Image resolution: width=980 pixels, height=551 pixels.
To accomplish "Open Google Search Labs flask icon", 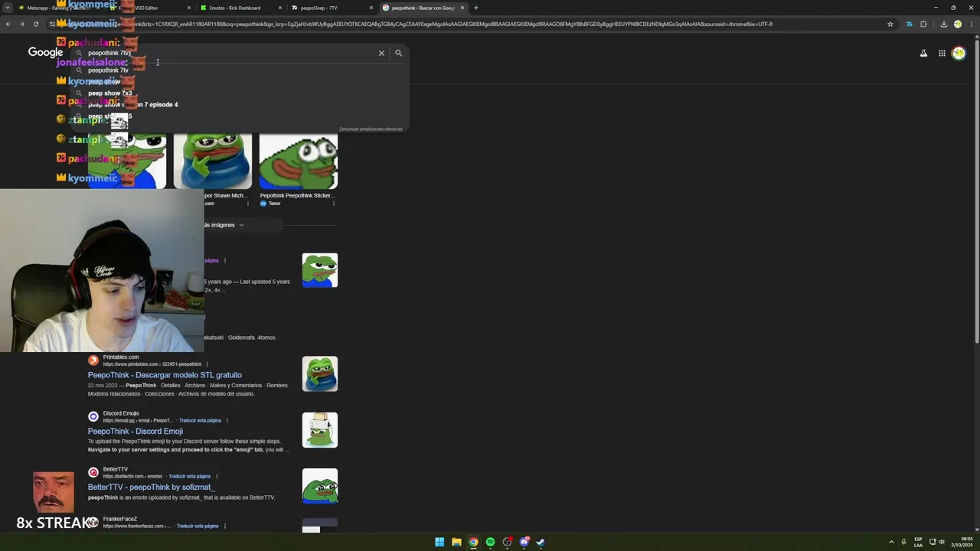I will coord(923,53).
